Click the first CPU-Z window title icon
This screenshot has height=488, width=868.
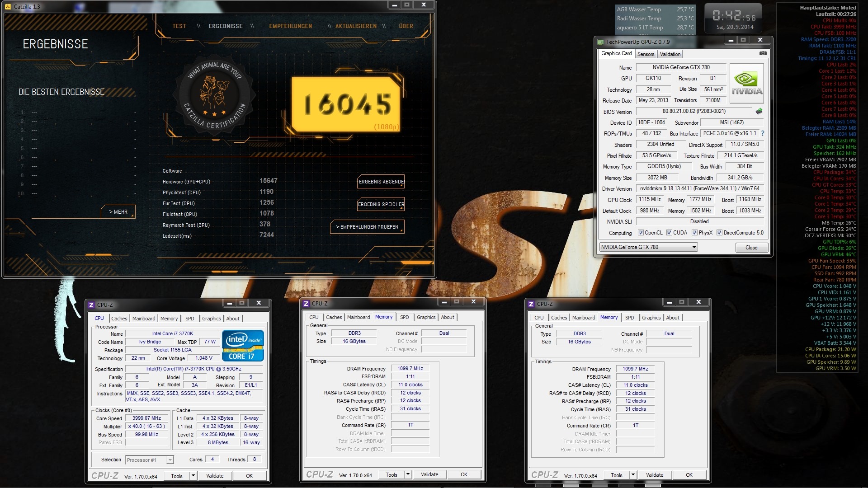click(x=91, y=305)
